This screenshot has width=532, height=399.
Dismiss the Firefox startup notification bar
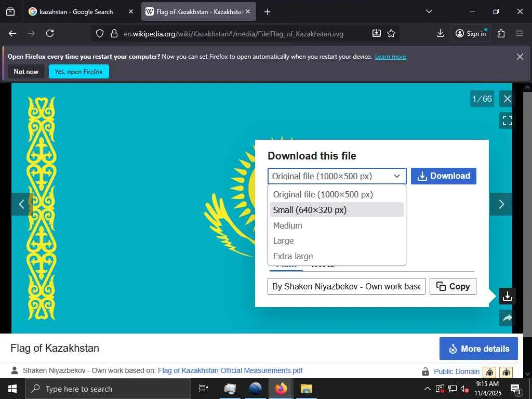[x=520, y=57]
